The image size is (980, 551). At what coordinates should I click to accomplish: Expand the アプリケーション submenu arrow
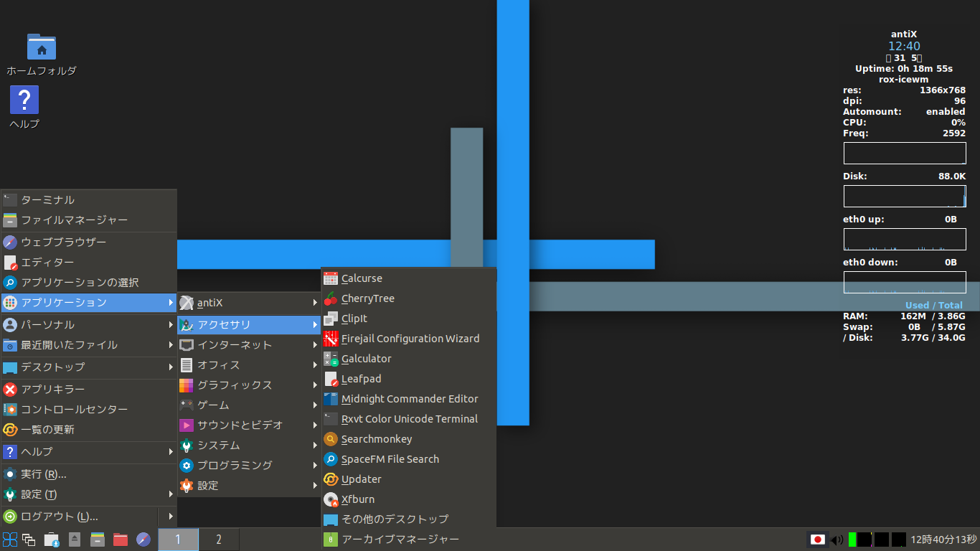coord(171,303)
